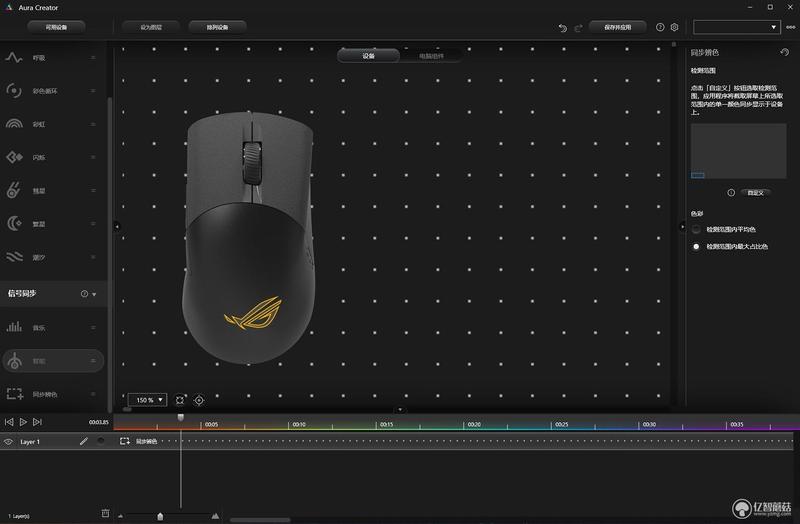Select the rainbow arc effect icon
800x524 pixels.
(14, 123)
